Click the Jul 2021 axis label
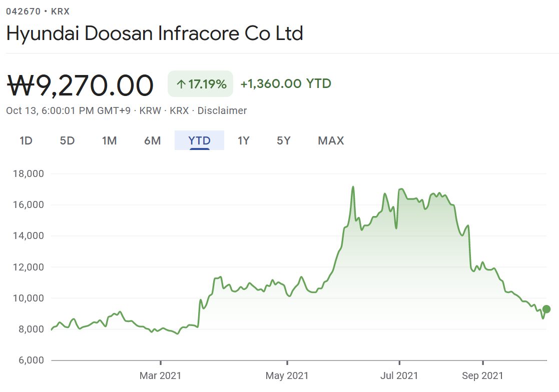Screen dimensions: 559x392 click(399, 375)
